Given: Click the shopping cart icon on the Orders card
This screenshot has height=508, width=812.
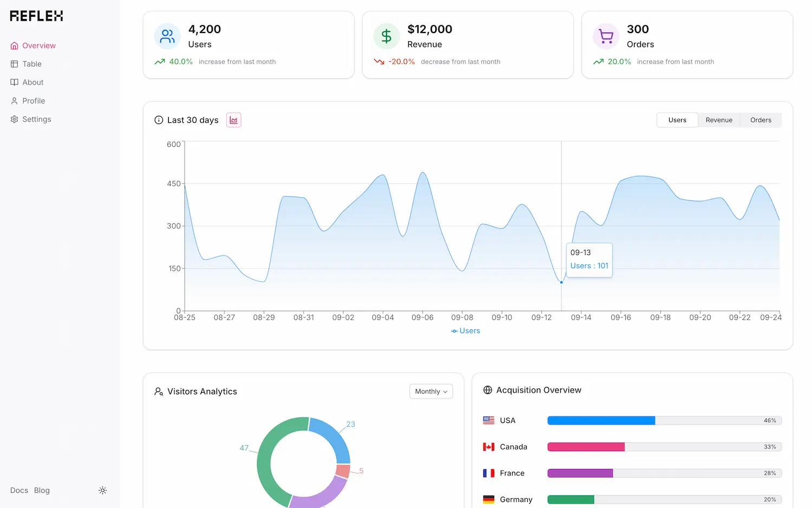Looking at the screenshot, I should click(606, 36).
